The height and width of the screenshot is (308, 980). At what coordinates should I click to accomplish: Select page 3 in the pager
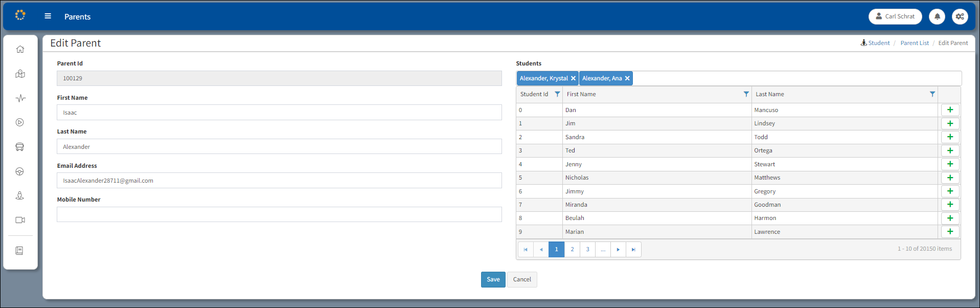tap(587, 250)
